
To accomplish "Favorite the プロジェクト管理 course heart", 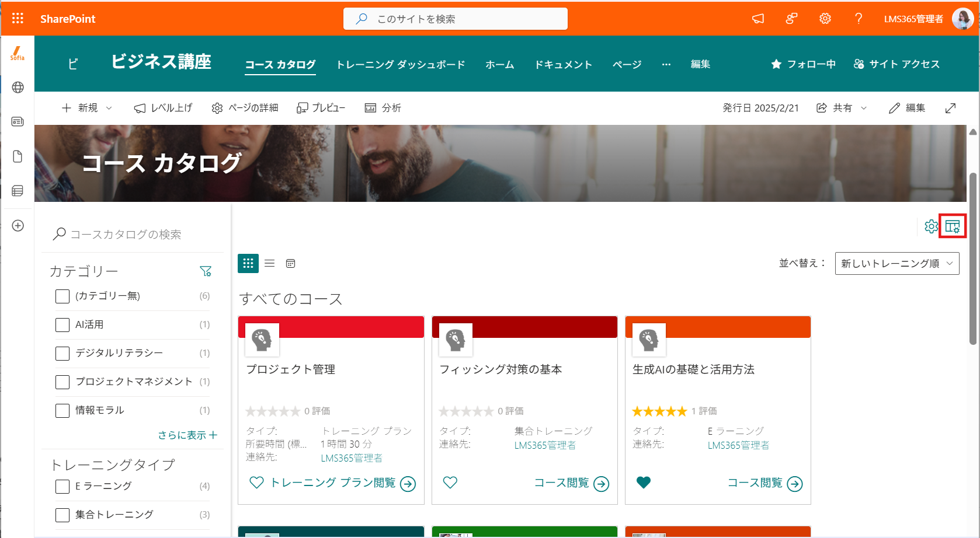I will [x=256, y=483].
